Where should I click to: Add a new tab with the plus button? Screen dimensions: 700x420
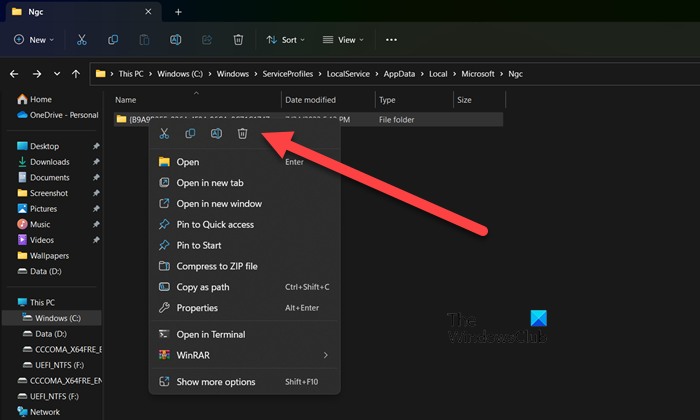tap(178, 12)
